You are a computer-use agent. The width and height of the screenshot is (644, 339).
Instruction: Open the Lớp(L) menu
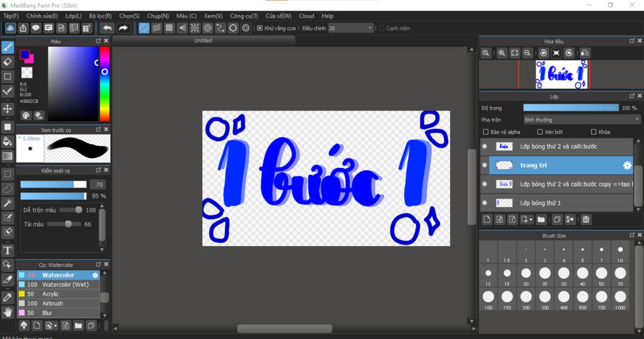tap(74, 16)
